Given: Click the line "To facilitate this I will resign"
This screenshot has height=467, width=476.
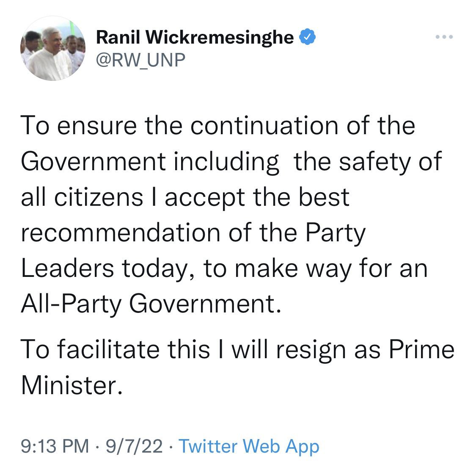Looking at the screenshot, I should (238, 349).
